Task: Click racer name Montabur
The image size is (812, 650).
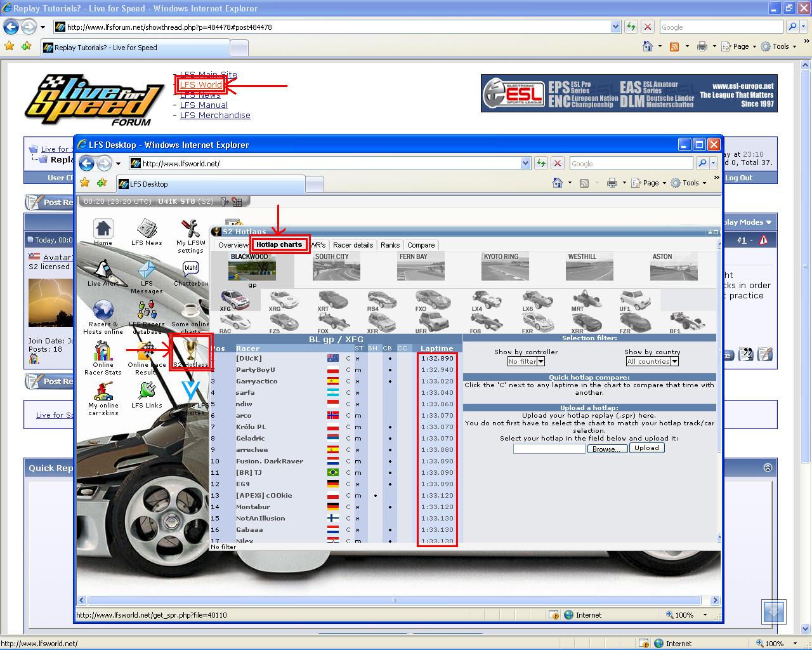Action: click(x=253, y=507)
